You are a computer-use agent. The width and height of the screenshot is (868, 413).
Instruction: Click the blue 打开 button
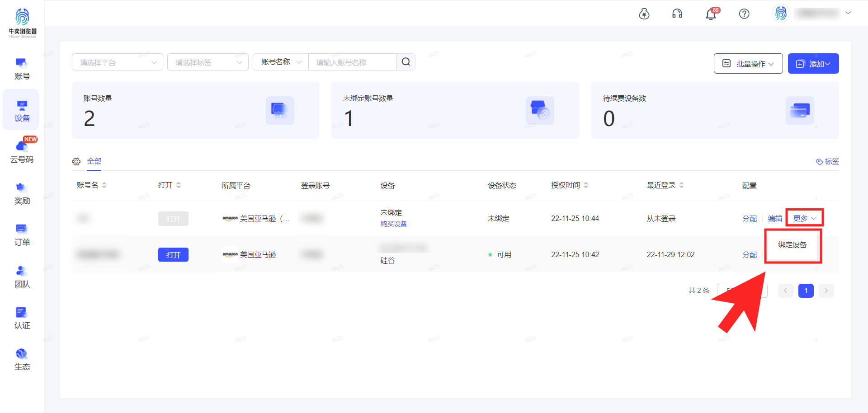tap(173, 255)
